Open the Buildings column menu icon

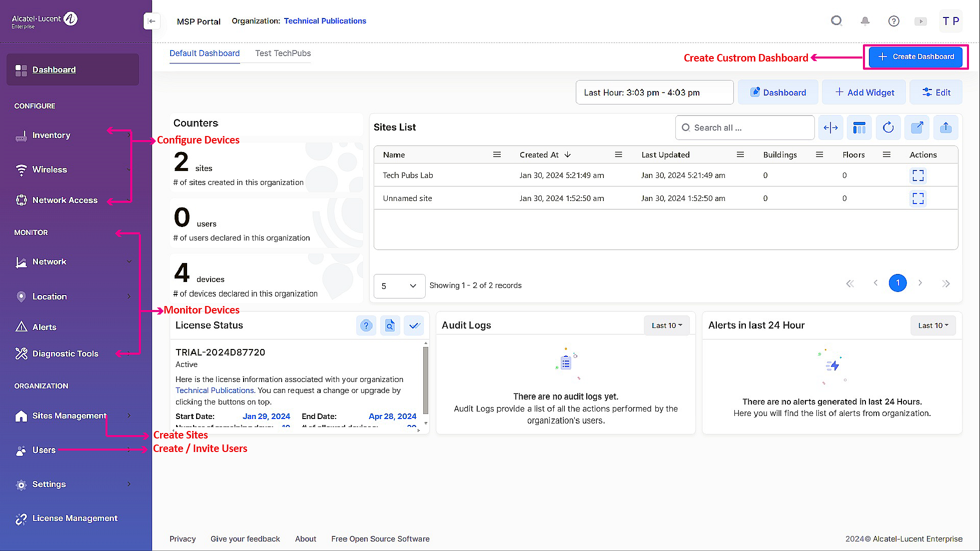(819, 155)
